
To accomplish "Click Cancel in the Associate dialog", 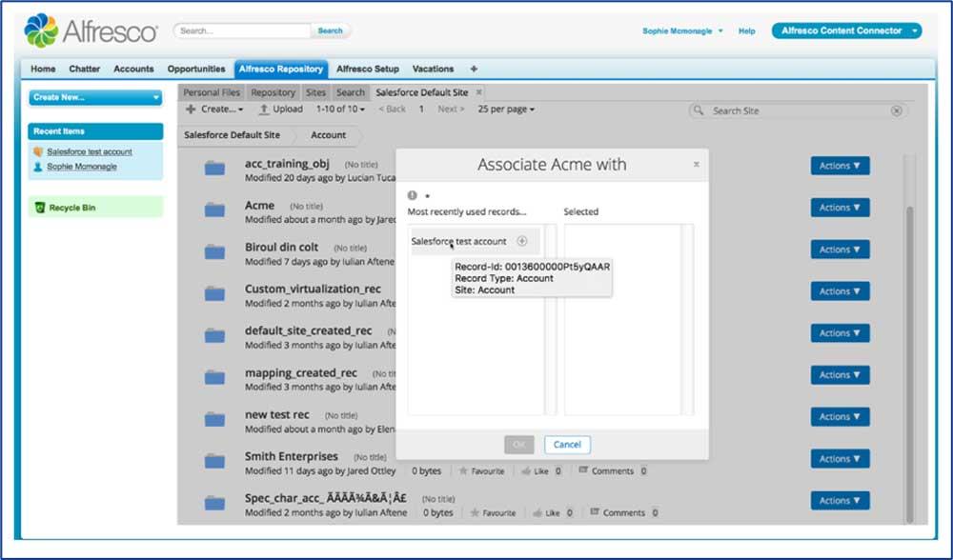I will pyautogui.click(x=567, y=445).
